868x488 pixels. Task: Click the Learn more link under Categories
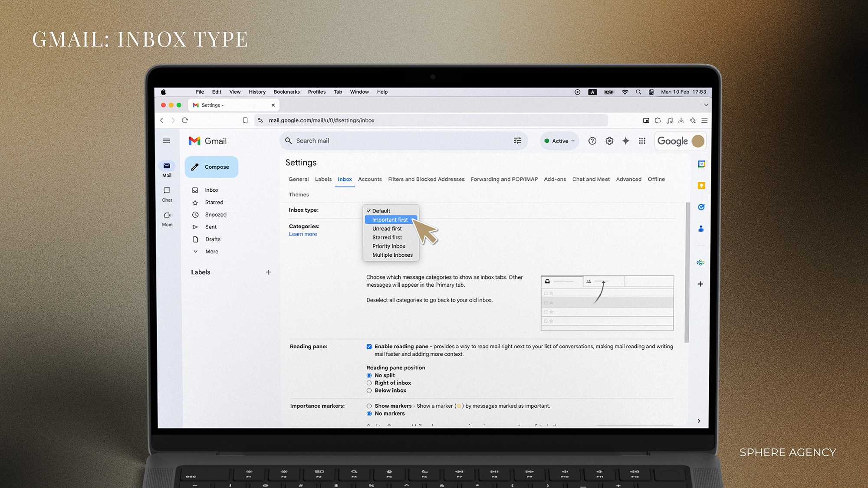coord(302,234)
